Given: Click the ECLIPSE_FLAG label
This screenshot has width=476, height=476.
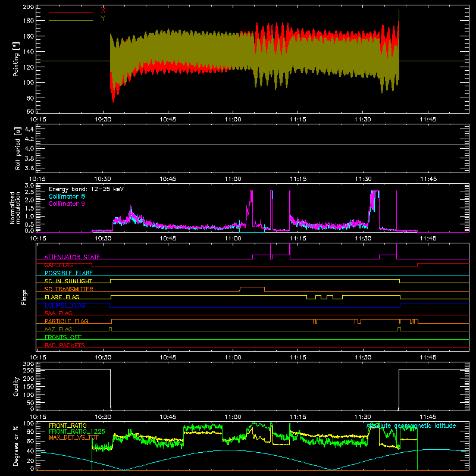Looking at the screenshot, I should 65,305.
